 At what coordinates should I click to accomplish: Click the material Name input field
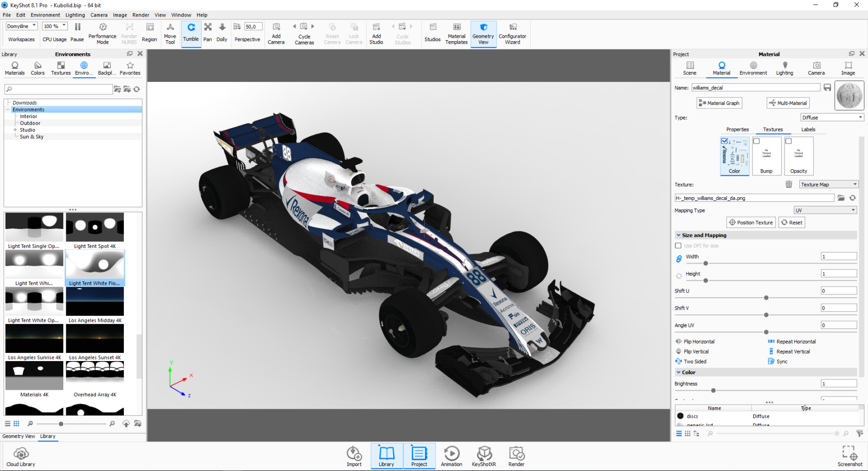(x=756, y=87)
